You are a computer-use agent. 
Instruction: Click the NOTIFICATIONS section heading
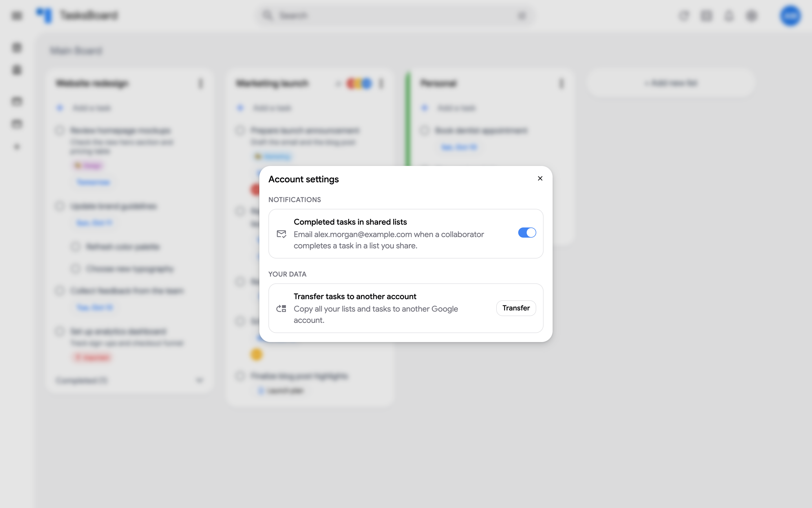(x=295, y=200)
